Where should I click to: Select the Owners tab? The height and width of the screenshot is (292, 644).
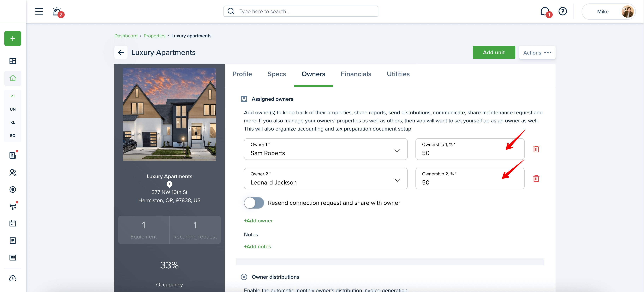[313, 74]
